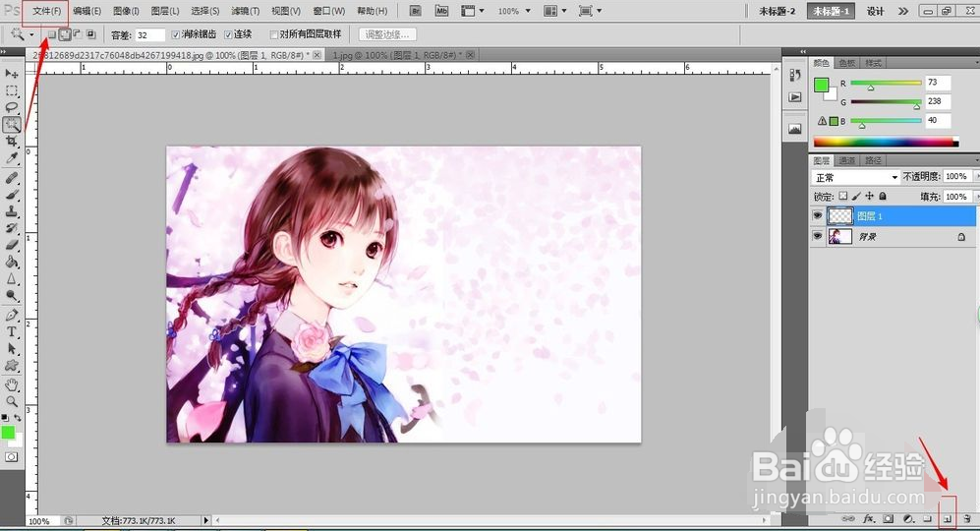The height and width of the screenshot is (531, 980).
Task: Open the 文件(F) menu
Action: click(46, 11)
